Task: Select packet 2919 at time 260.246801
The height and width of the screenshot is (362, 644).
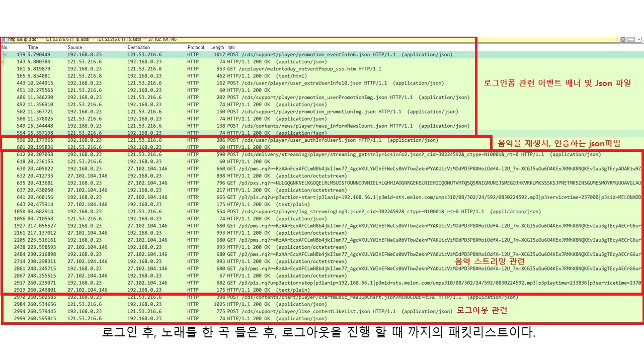Action: coord(322,290)
